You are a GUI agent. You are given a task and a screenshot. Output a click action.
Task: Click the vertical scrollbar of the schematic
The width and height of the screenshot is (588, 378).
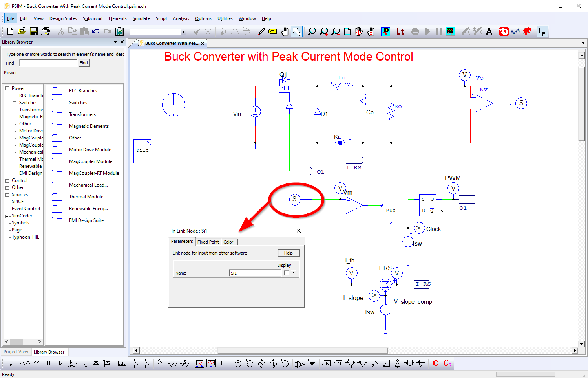[582, 104]
